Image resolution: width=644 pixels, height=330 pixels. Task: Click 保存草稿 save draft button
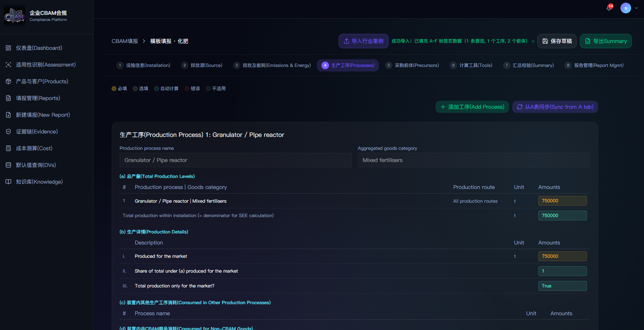557,41
